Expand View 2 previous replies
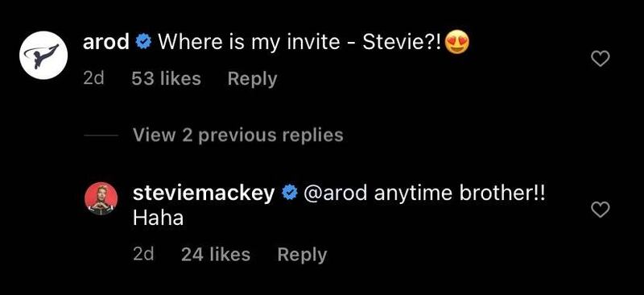Screen dimensions: 644x295 pos(238,135)
